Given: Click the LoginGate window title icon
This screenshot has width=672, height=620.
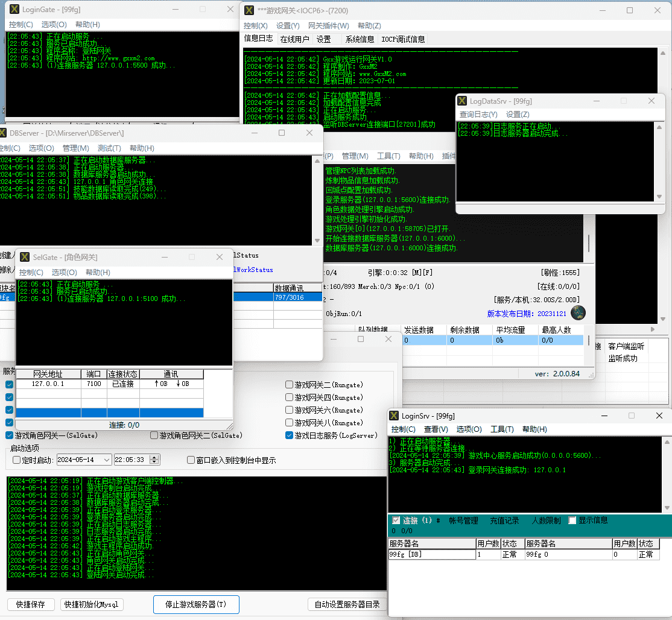Looking at the screenshot, I should pyautogui.click(x=14, y=10).
